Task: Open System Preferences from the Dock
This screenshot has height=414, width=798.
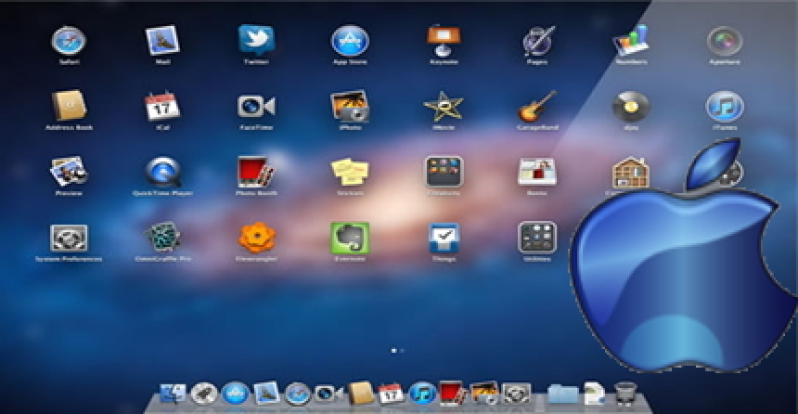Action: (516, 394)
